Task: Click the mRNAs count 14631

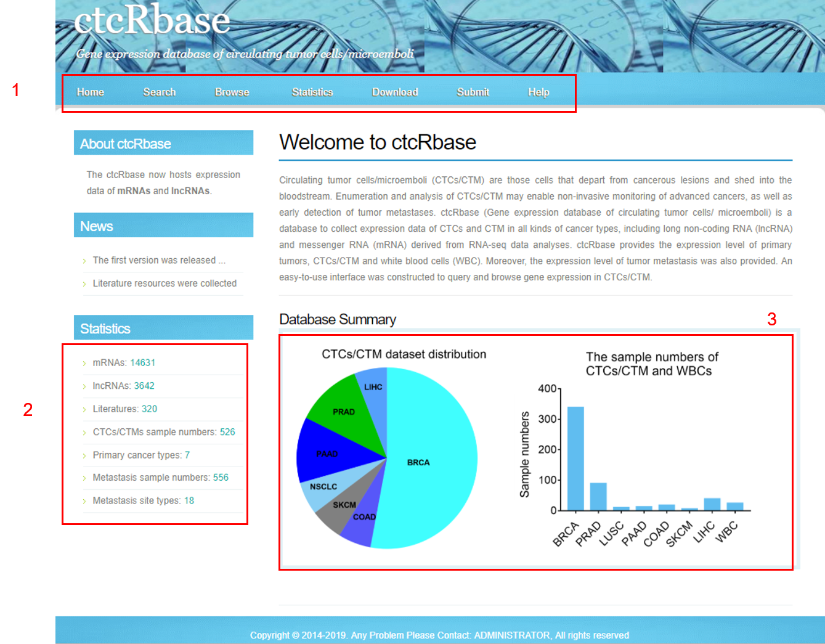Action: 142,363
